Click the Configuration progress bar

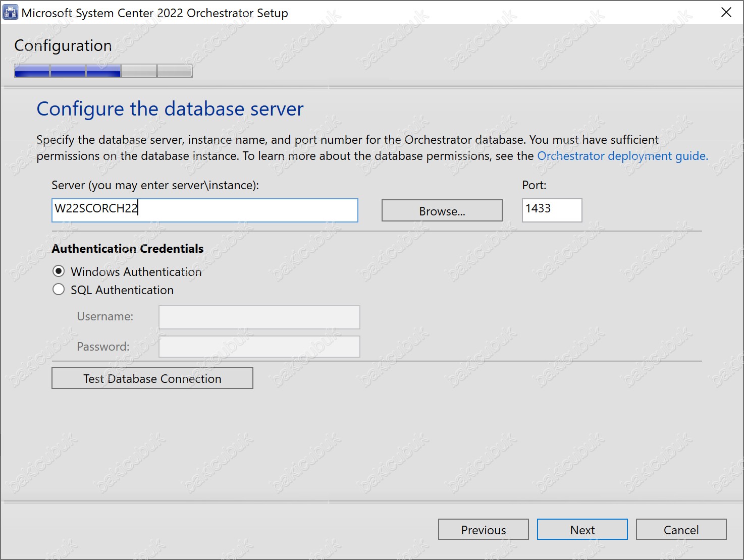click(103, 71)
